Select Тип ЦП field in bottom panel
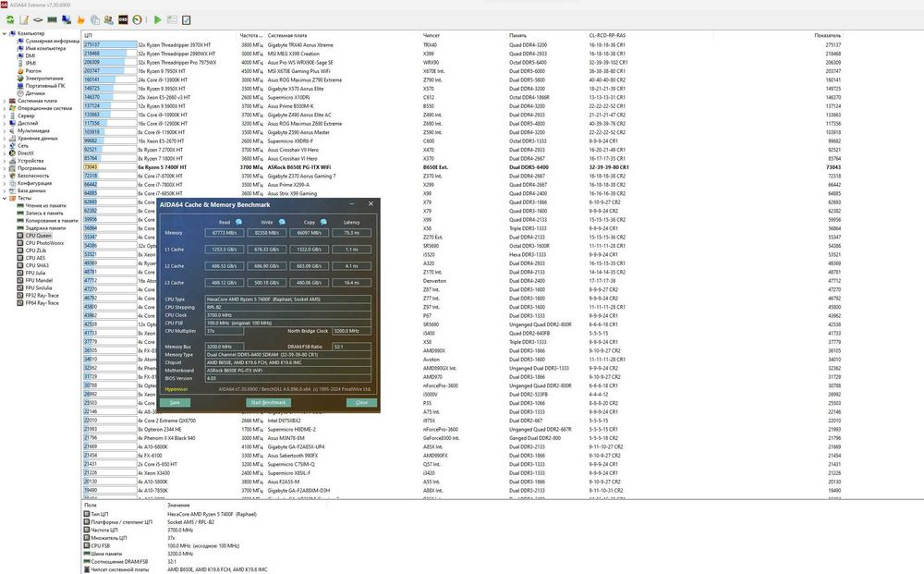924x574 pixels. point(100,514)
